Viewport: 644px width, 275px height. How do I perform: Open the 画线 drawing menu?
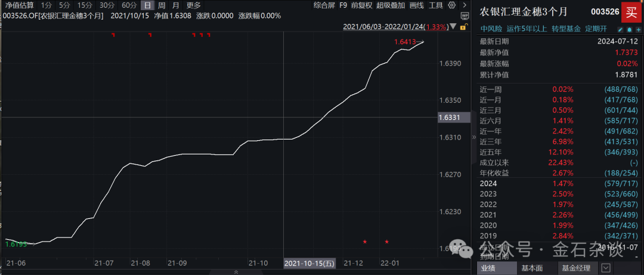tap(416, 5)
